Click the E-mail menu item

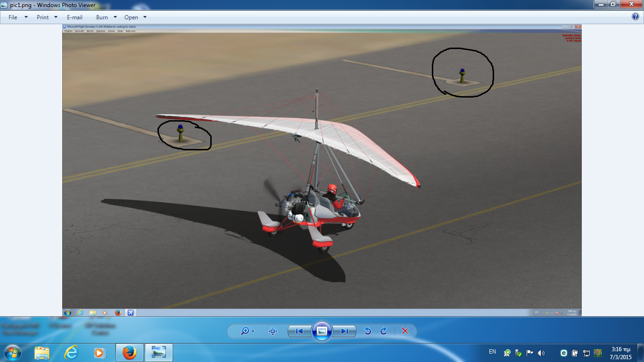click(x=74, y=17)
